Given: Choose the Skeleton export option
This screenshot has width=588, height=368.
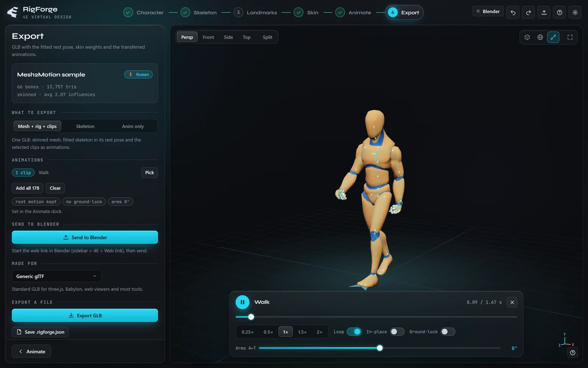Looking at the screenshot, I should pos(85,126).
